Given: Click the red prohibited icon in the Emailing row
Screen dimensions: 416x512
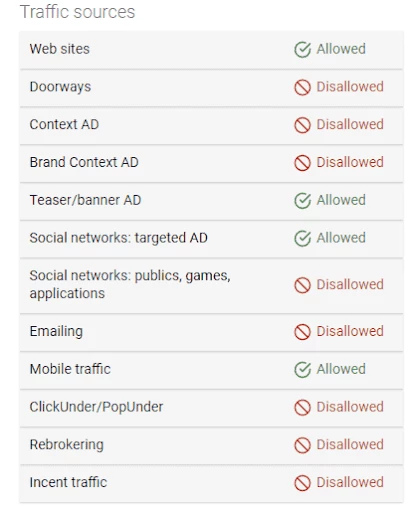Looking at the screenshot, I should point(302,332).
